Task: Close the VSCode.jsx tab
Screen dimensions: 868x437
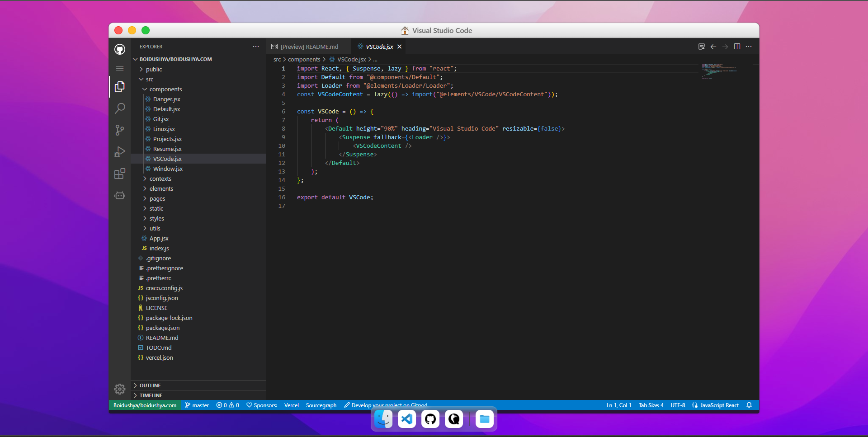Action: pyautogui.click(x=400, y=47)
